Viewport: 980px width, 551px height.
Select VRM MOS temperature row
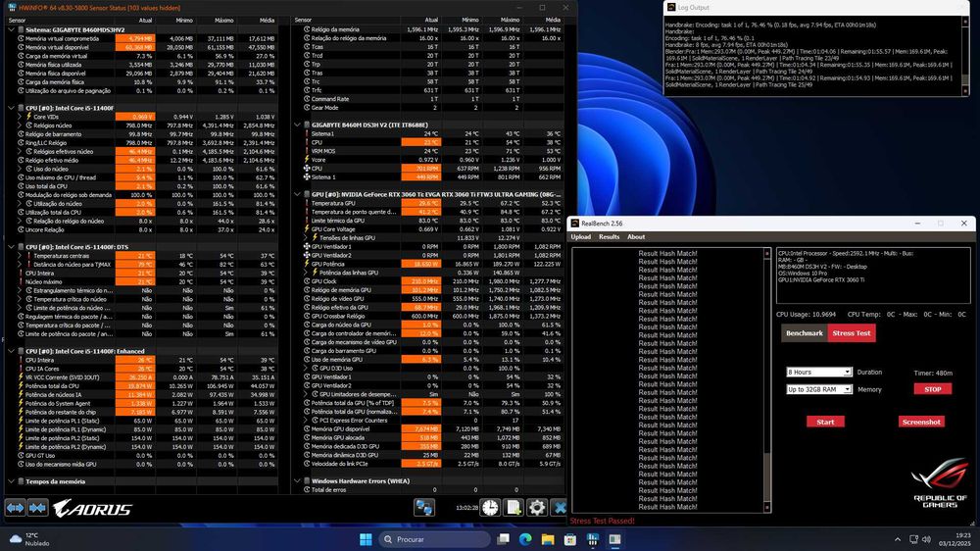427,151
